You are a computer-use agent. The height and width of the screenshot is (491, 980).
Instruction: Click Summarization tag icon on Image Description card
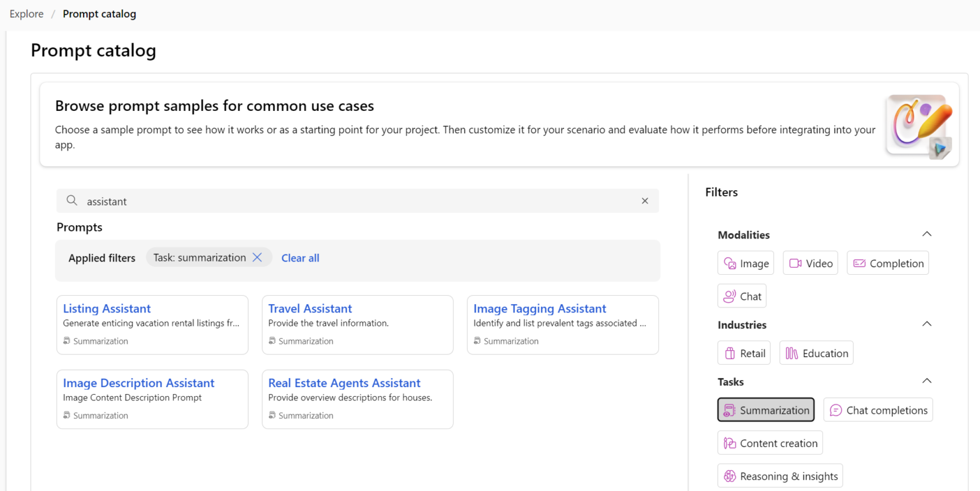coord(66,416)
